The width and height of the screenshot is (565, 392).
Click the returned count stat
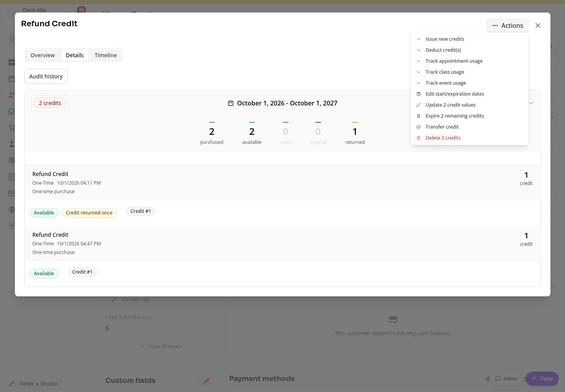click(355, 134)
